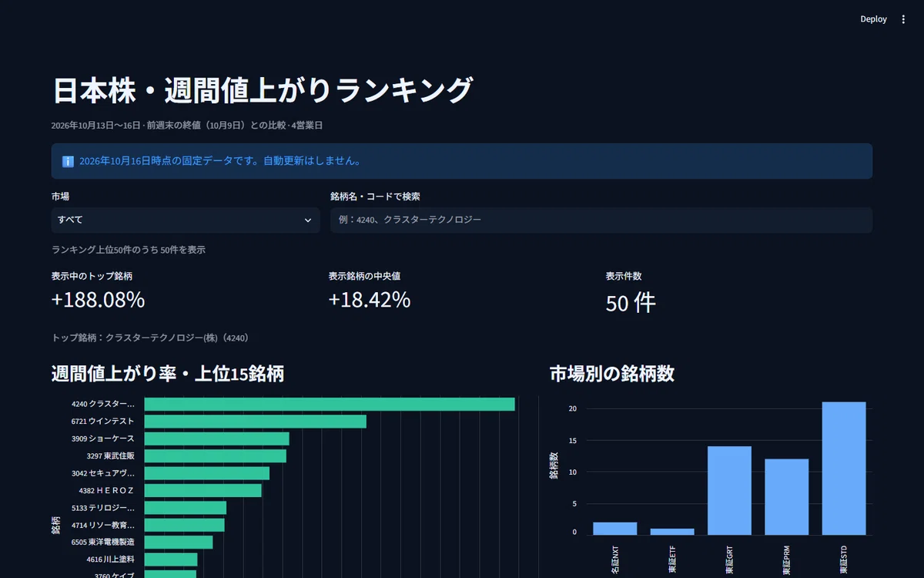Click the 東証ETF x-axis label
Screen dimensions: 924x578
tap(672, 559)
